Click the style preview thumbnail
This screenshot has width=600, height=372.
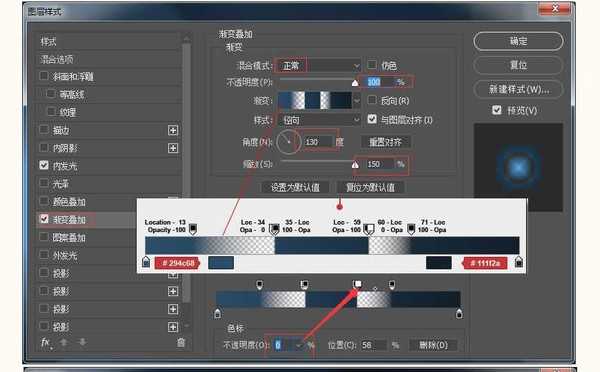pyautogui.click(x=518, y=167)
